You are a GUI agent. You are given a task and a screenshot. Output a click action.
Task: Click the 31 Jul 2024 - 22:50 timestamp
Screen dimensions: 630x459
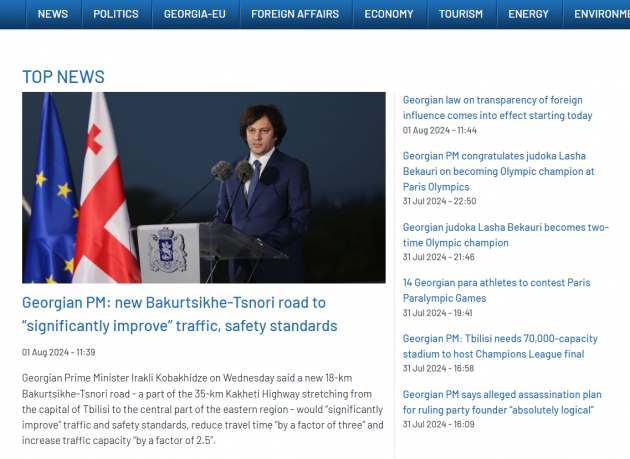point(440,201)
